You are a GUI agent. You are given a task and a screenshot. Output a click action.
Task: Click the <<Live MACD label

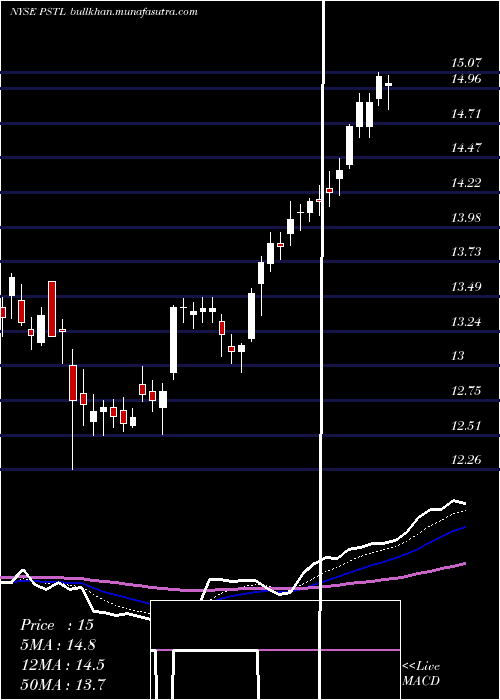[421, 674]
